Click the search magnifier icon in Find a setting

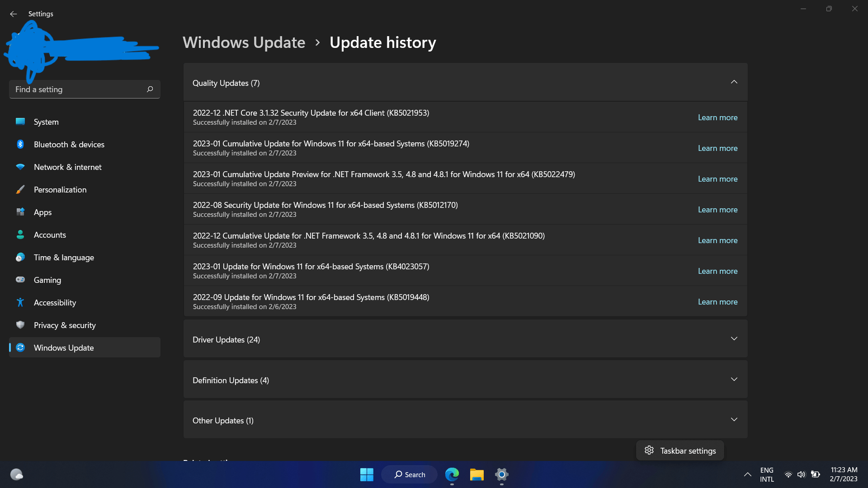pos(150,89)
